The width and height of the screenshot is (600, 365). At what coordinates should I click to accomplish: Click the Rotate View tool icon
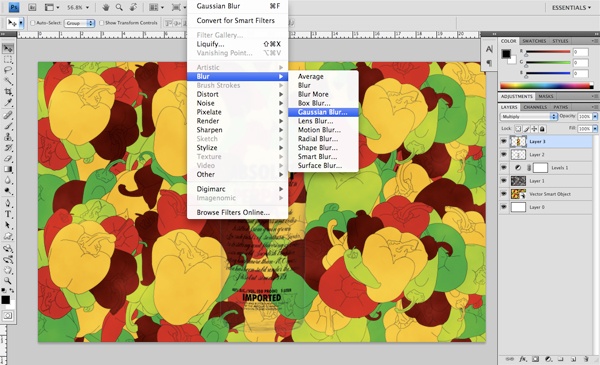click(133, 7)
